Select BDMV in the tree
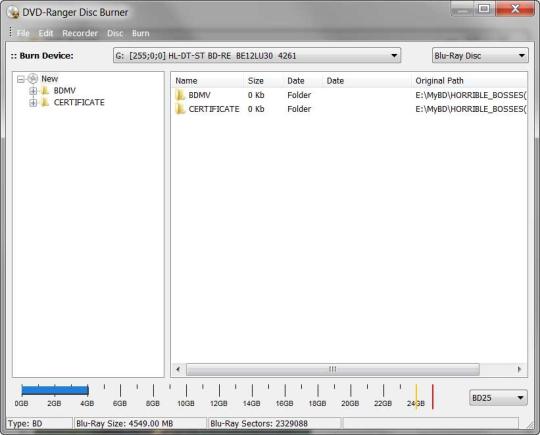The width and height of the screenshot is (540, 435). (x=64, y=91)
